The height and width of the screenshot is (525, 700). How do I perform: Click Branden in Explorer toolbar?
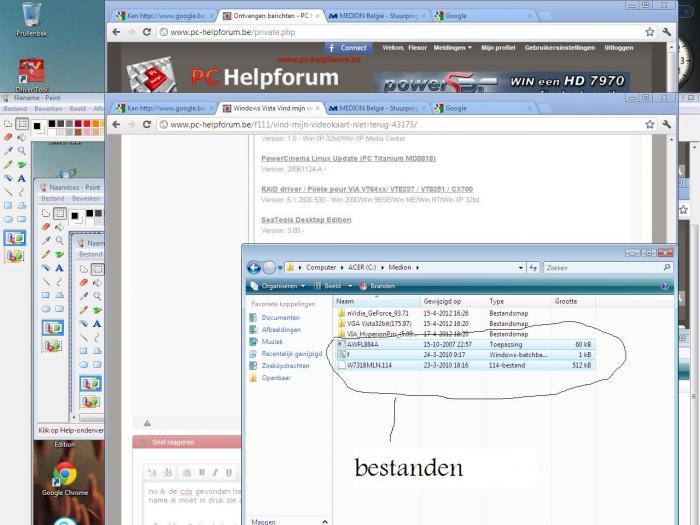[x=377, y=286]
